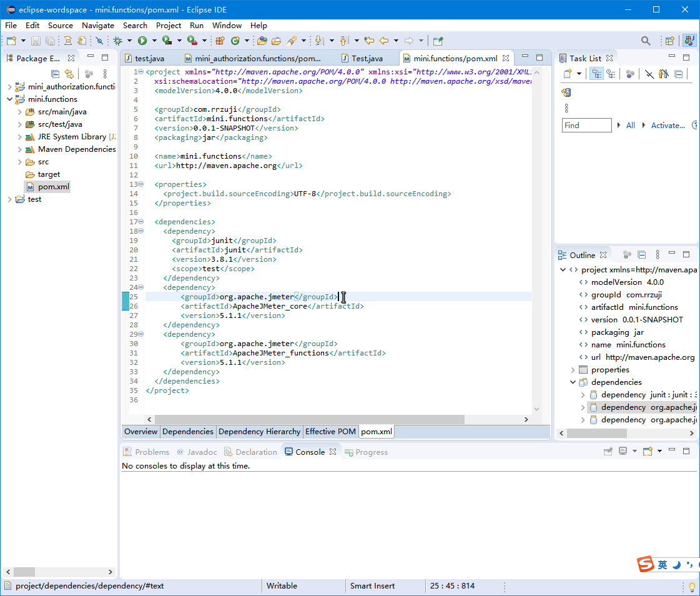The height and width of the screenshot is (596, 700).
Task: Click the Activate... link in Task List
Action: (668, 126)
